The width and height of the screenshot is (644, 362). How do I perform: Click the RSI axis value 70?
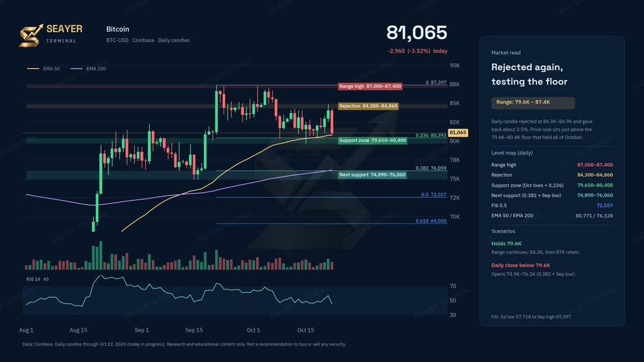[453, 286]
